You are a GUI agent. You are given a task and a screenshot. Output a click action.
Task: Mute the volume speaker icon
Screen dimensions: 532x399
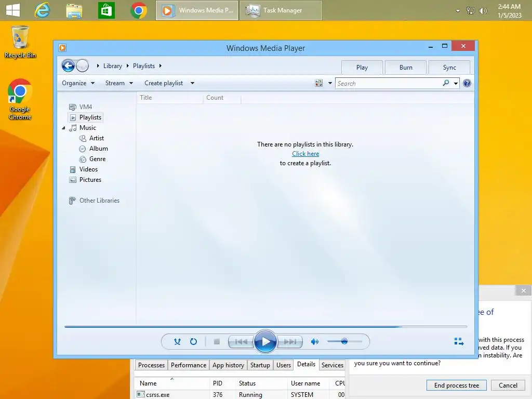315,341
